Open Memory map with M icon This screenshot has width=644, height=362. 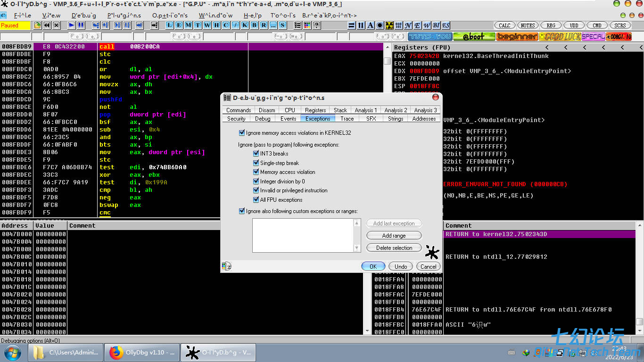(189, 25)
